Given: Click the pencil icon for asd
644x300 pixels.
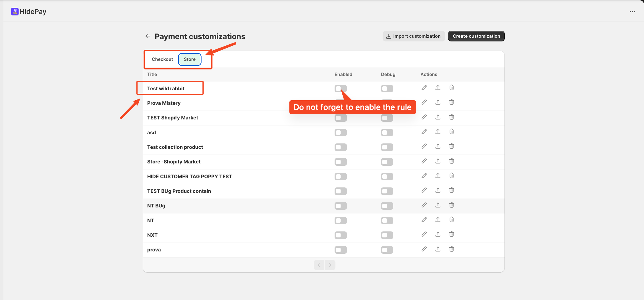Looking at the screenshot, I should [x=424, y=132].
